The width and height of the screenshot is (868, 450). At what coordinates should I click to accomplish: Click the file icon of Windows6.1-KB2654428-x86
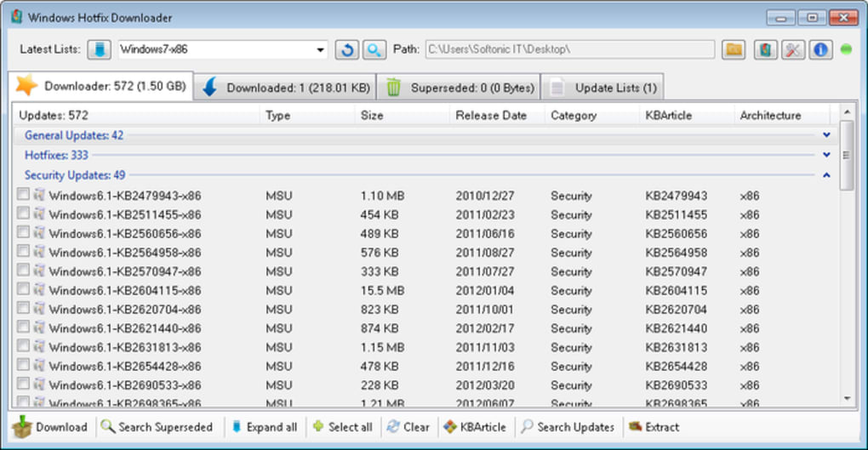point(39,365)
